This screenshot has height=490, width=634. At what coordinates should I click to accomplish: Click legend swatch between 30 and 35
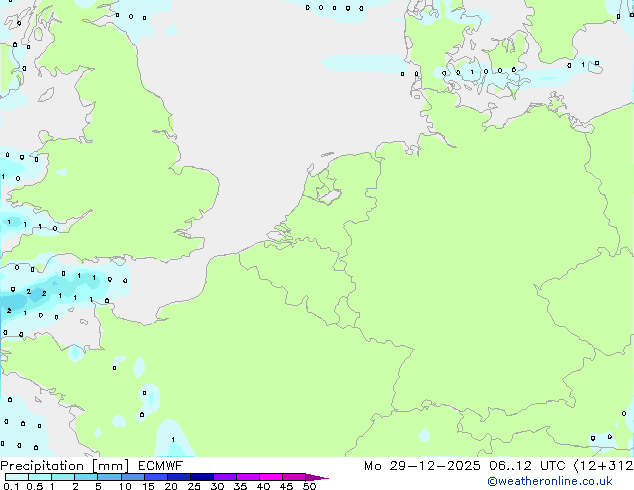[224, 477]
